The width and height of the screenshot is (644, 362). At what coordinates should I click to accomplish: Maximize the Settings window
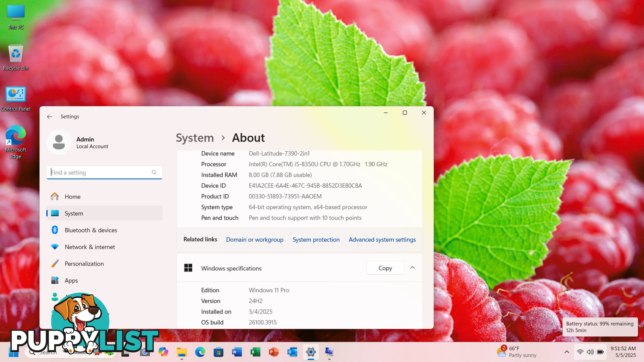coord(405,113)
